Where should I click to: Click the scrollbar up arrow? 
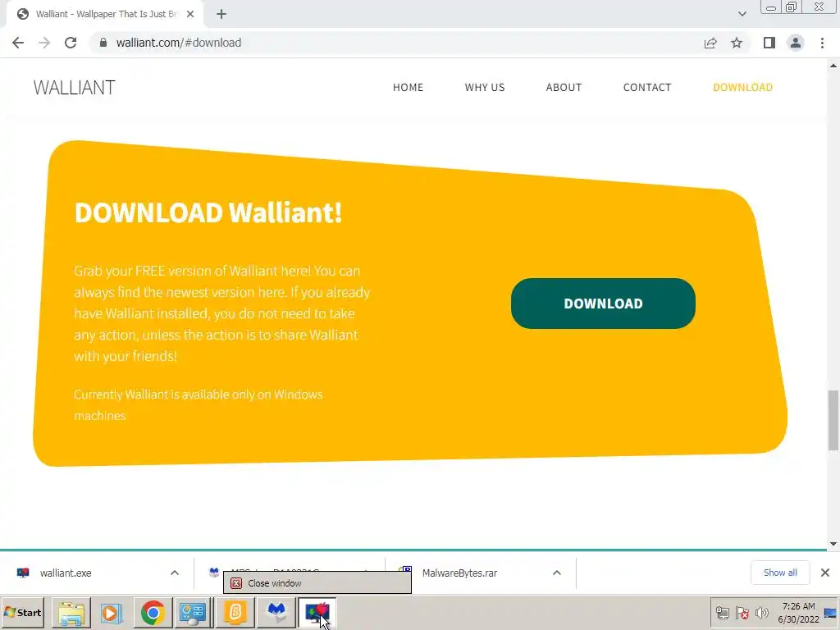pyautogui.click(x=833, y=66)
